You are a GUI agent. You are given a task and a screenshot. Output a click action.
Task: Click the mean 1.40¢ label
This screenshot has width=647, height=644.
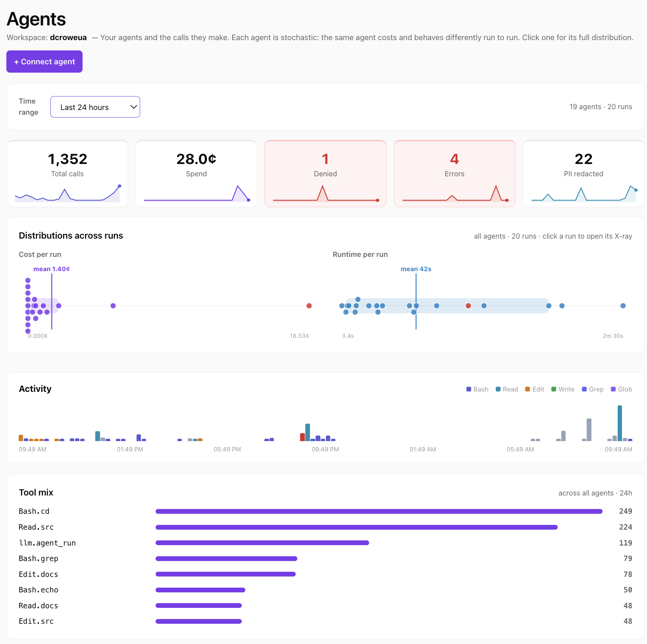[52, 269]
